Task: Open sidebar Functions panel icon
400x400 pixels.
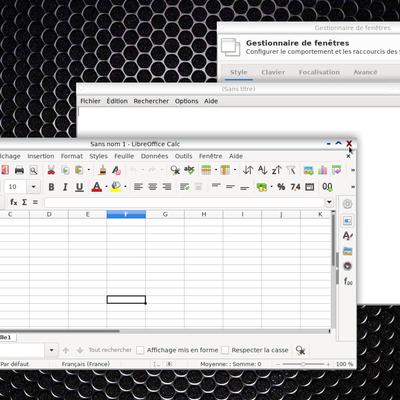Action: (348, 281)
